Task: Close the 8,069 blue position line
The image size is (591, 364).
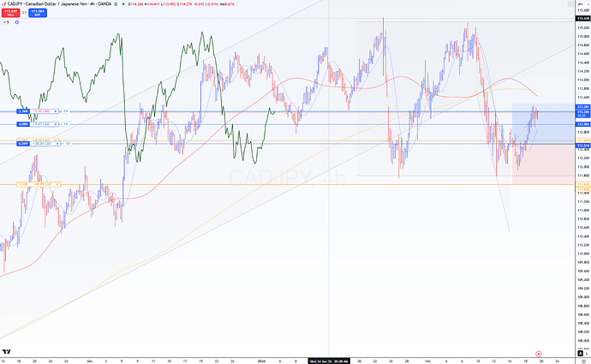Action: tap(57, 144)
